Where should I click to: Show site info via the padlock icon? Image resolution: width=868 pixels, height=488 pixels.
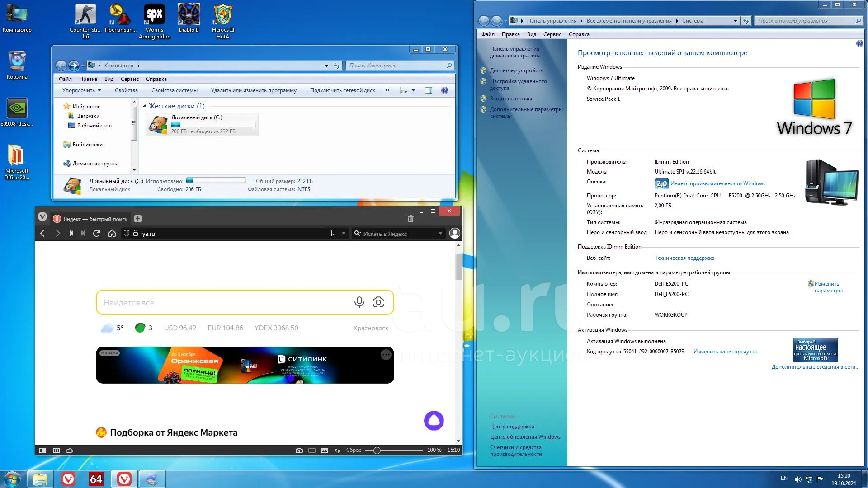click(135, 233)
